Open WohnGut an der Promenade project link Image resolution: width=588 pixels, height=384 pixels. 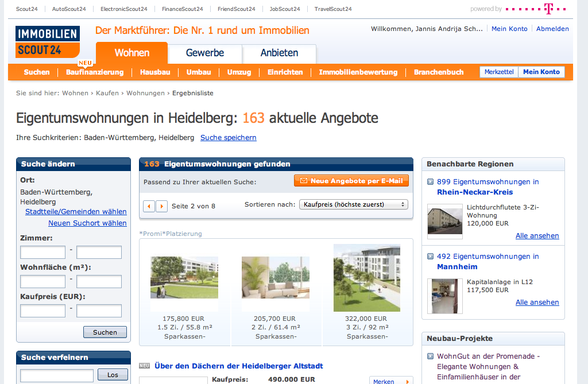[x=488, y=366]
